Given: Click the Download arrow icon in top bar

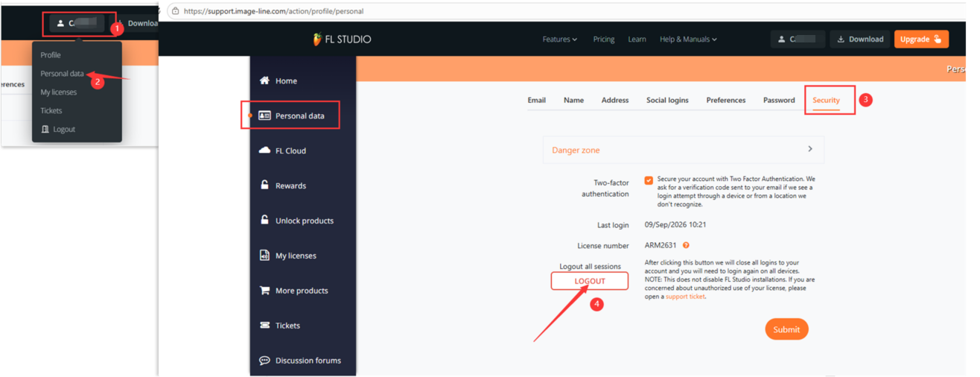Looking at the screenshot, I should point(841,39).
